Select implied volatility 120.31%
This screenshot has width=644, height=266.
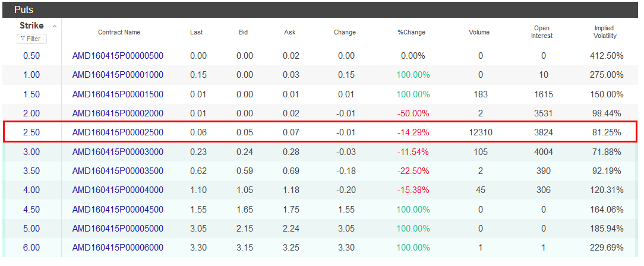(605, 190)
